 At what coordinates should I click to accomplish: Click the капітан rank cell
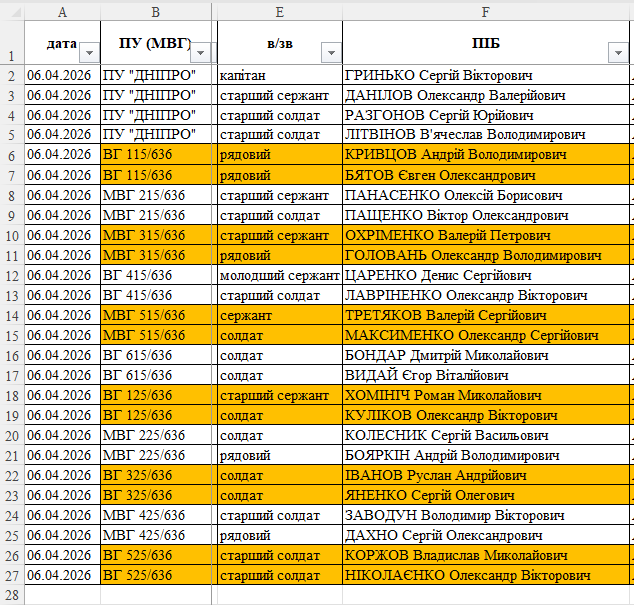pos(280,75)
